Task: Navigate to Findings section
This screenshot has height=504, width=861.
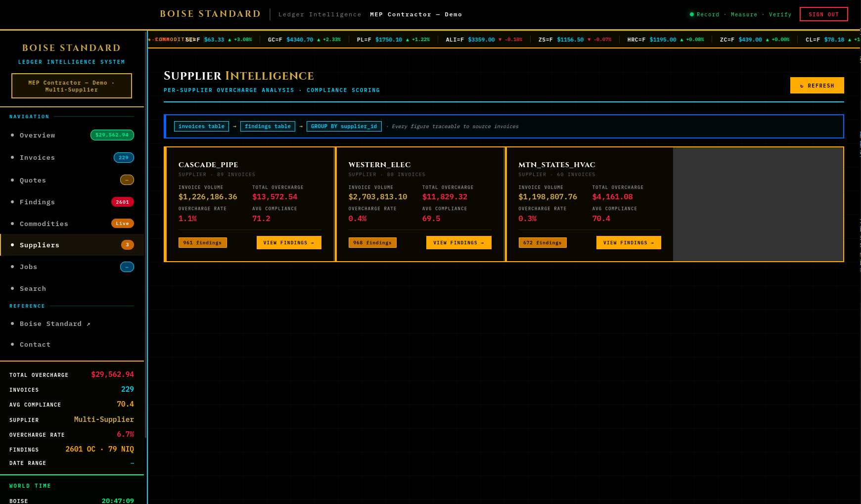Action: [72, 202]
